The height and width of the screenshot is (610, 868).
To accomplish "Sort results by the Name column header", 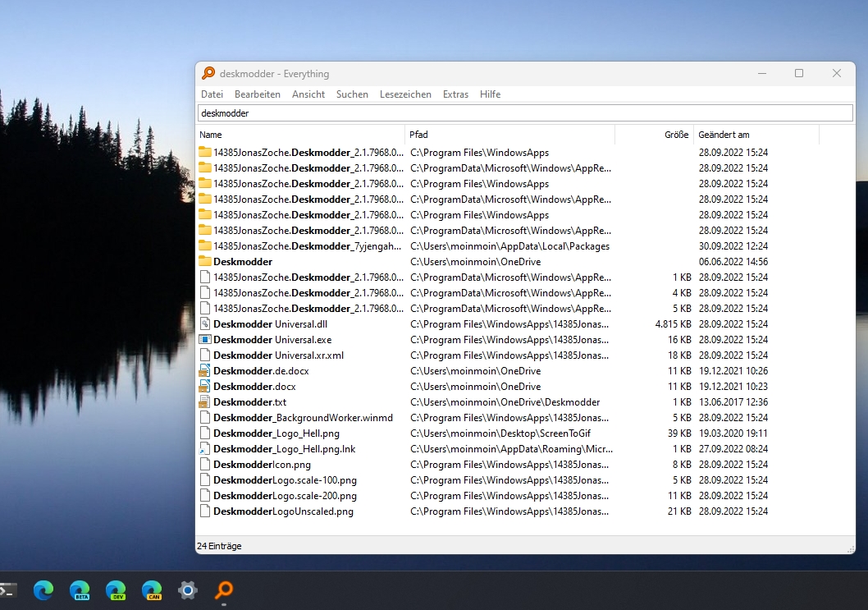I will [x=300, y=135].
